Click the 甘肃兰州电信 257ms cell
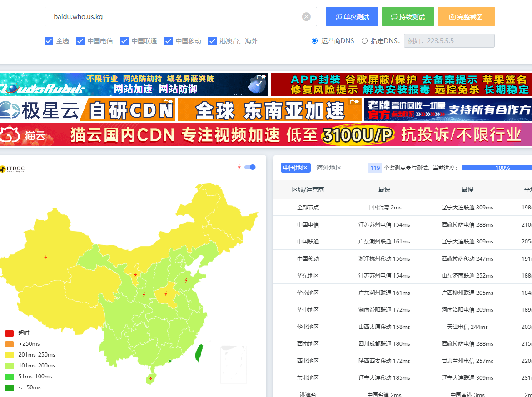 coord(467,361)
